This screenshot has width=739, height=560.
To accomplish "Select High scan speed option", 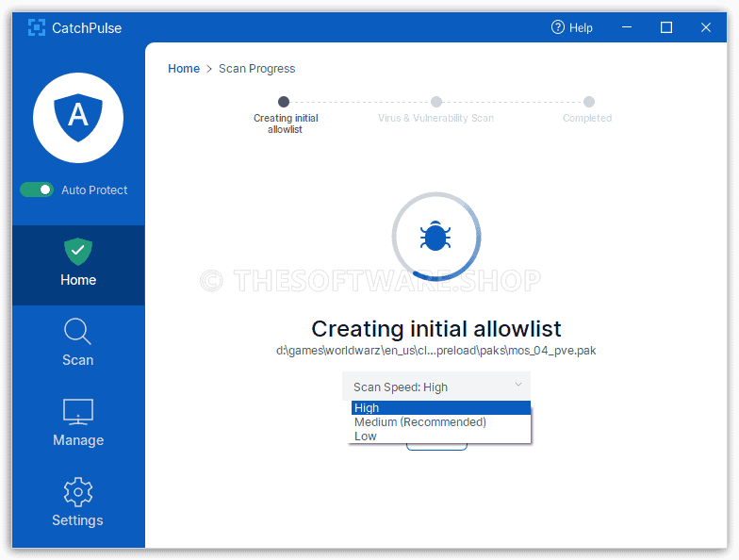I will 441,407.
